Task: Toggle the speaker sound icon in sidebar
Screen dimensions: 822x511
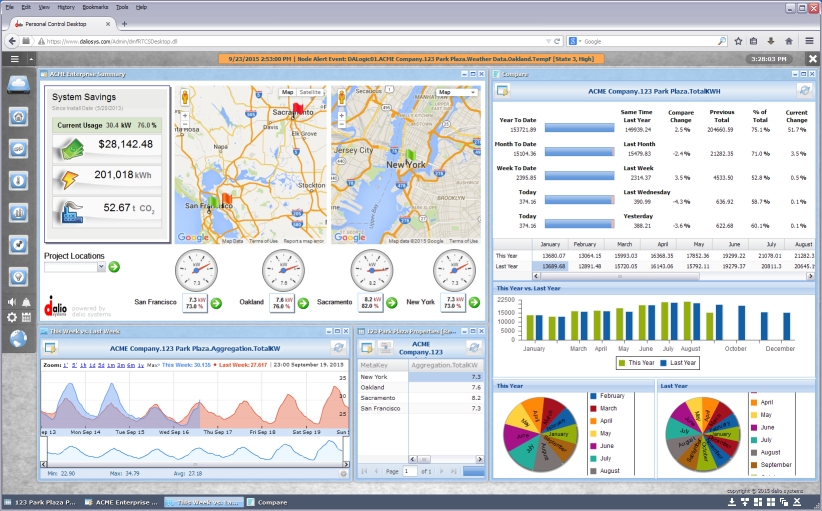Action: [x=12, y=302]
